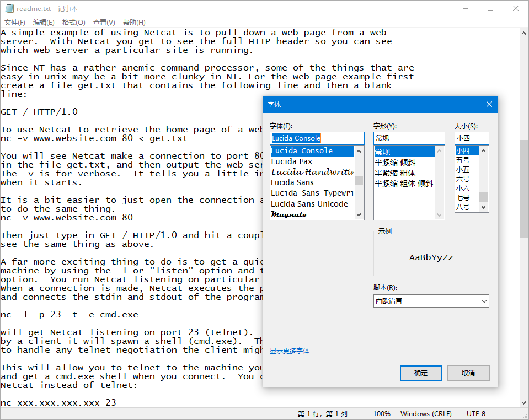Select size 小五 in list

point(467,170)
